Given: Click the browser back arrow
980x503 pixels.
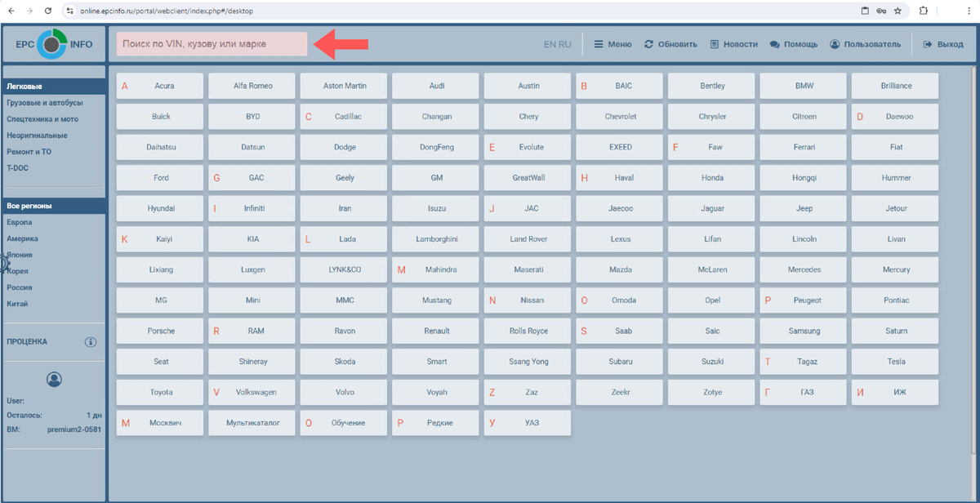Looking at the screenshot, I should tap(11, 11).
